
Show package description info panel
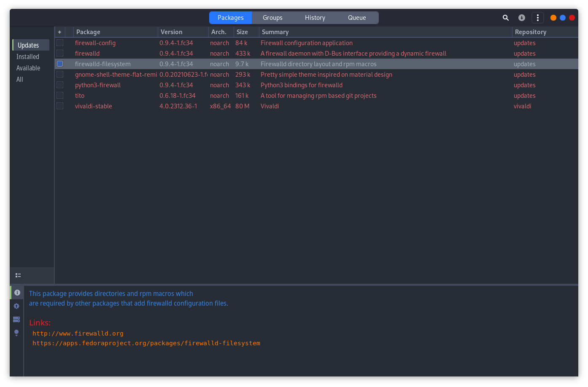point(17,292)
